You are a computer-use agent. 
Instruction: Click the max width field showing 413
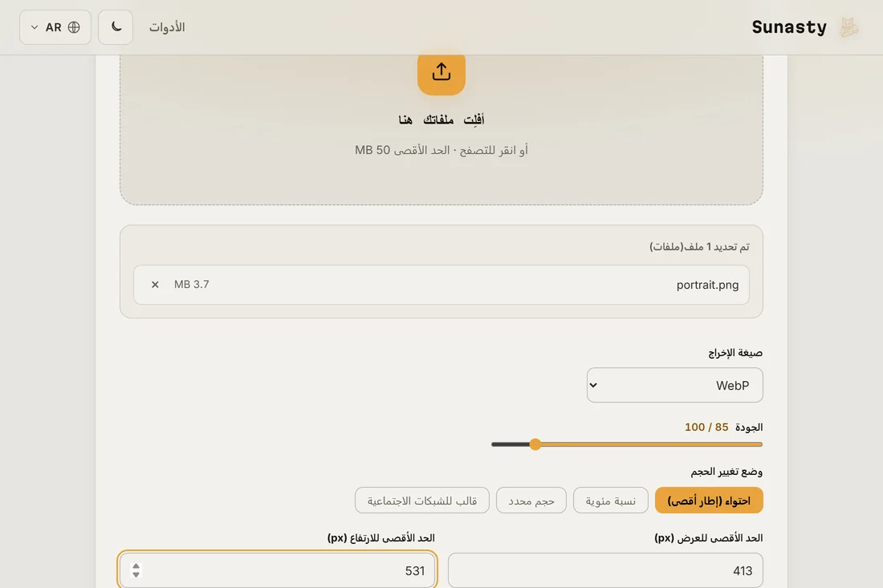605,570
